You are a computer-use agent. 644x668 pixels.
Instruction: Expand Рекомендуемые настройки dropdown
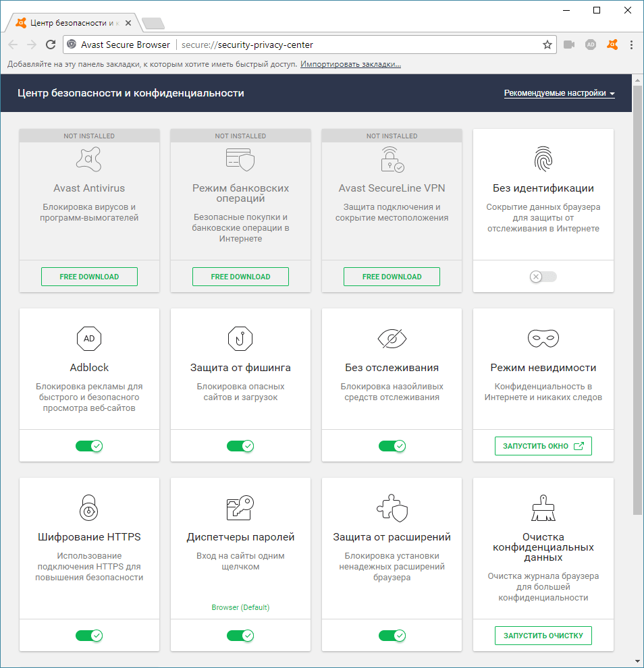click(559, 93)
